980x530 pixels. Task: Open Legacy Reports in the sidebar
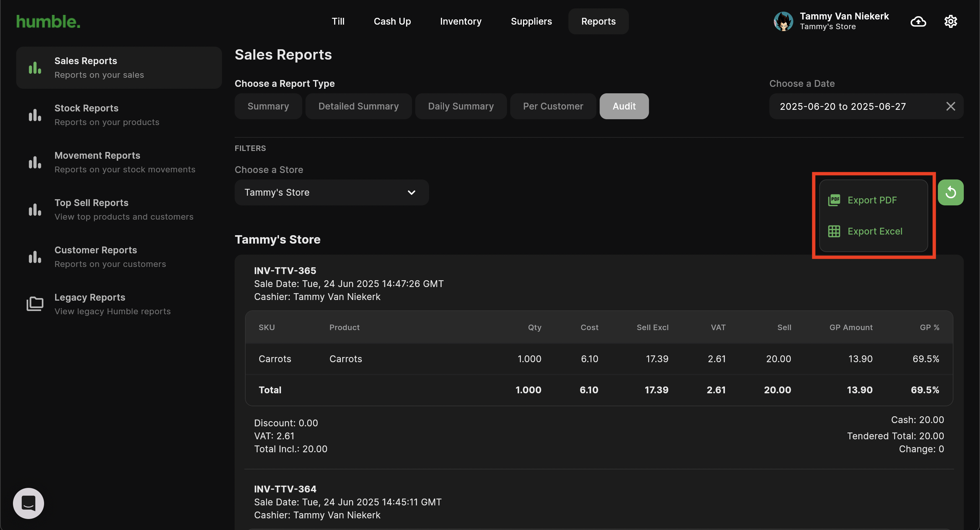119,304
